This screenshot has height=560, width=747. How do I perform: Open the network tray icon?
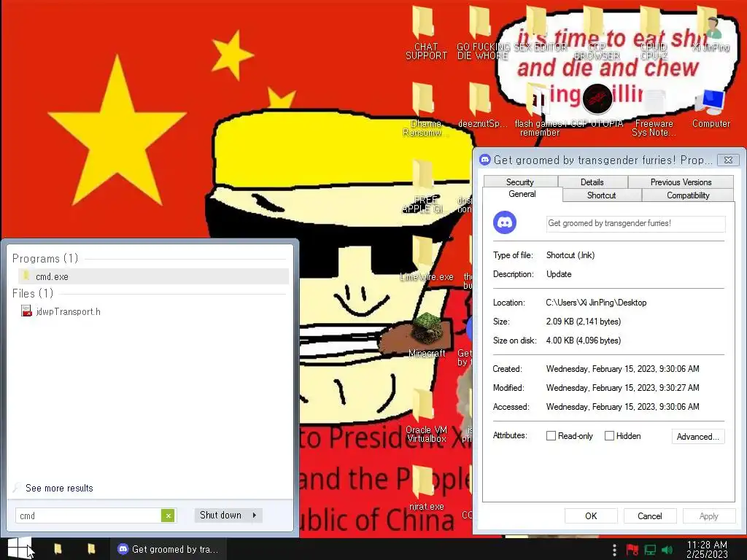[x=650, y=550]
